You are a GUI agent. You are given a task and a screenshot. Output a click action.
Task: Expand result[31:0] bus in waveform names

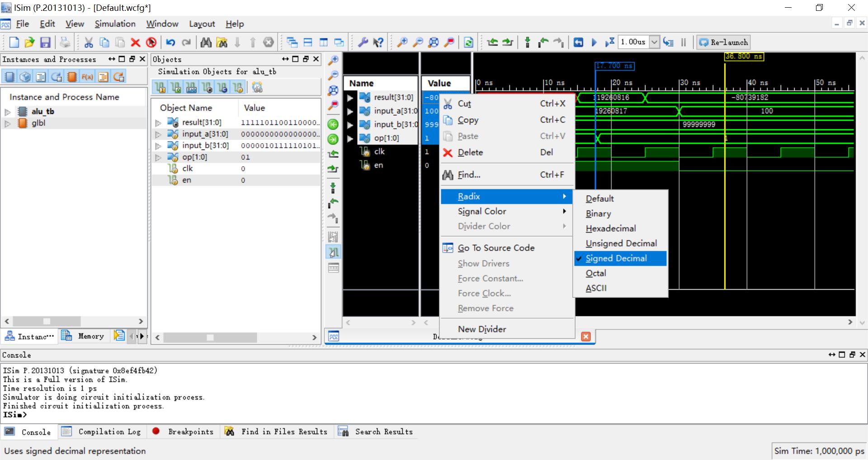[x=350, y=98]
